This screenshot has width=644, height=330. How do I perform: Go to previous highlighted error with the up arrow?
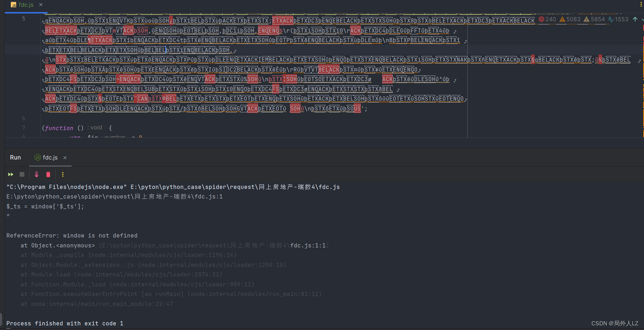635,19
